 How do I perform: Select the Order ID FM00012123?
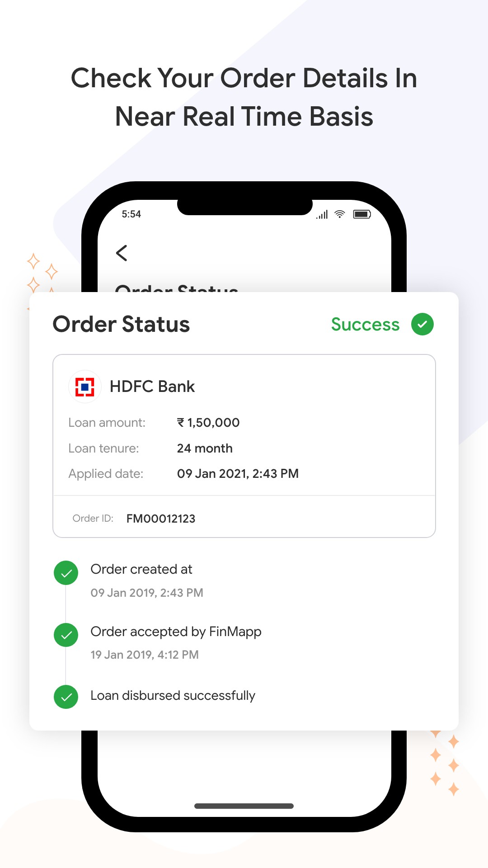pyautogui.click(x=160, y=519)
